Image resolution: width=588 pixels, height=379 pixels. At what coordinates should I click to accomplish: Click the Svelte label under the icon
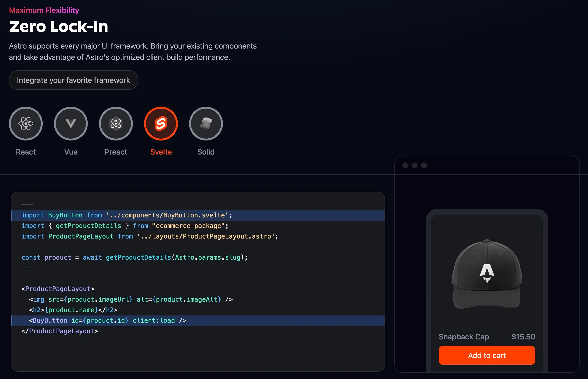161,152
